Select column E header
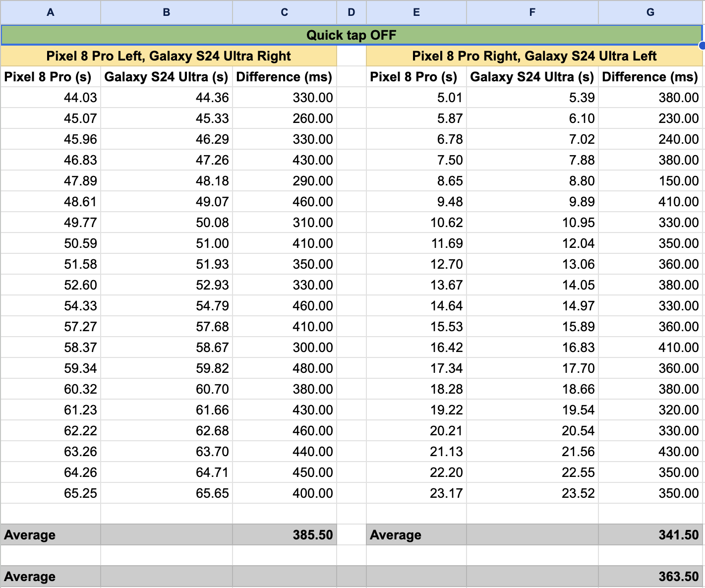705x588 pixels. click(416, 12)
